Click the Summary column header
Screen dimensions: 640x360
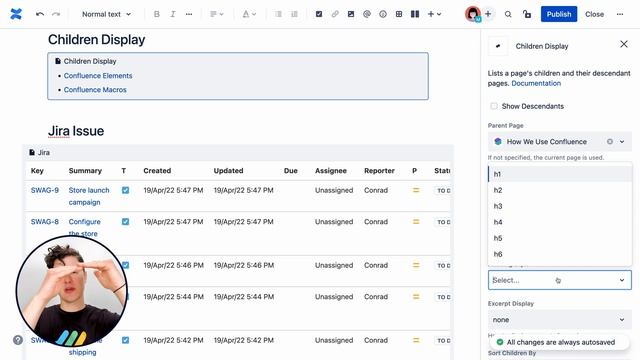[x=85, y=171]
